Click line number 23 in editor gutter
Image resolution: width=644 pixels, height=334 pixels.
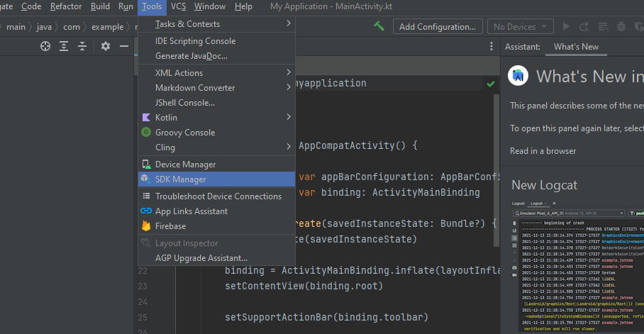[143, 286]
